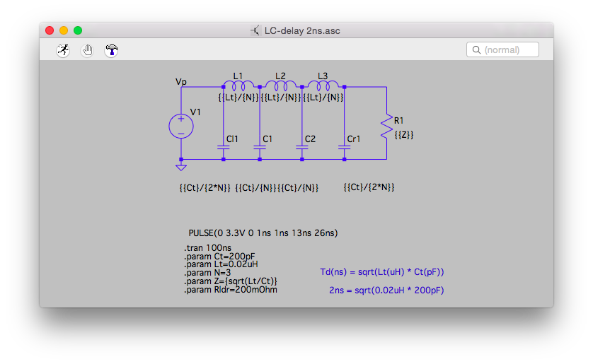Click the Vp net label

click(x=181, y=82)
